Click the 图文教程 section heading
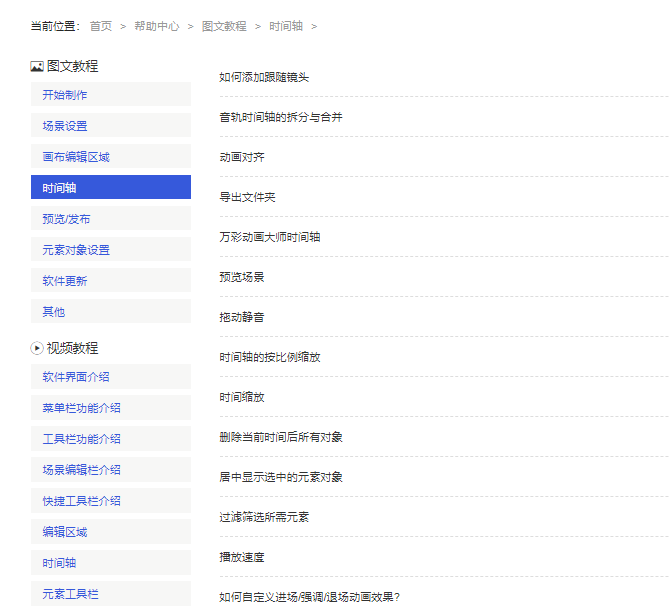Screen dimensions: 670x608 coord(72,66)
